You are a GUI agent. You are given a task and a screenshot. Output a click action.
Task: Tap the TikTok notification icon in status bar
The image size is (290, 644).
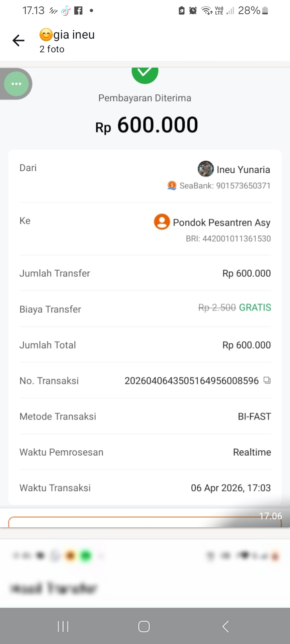pos(66,11)
